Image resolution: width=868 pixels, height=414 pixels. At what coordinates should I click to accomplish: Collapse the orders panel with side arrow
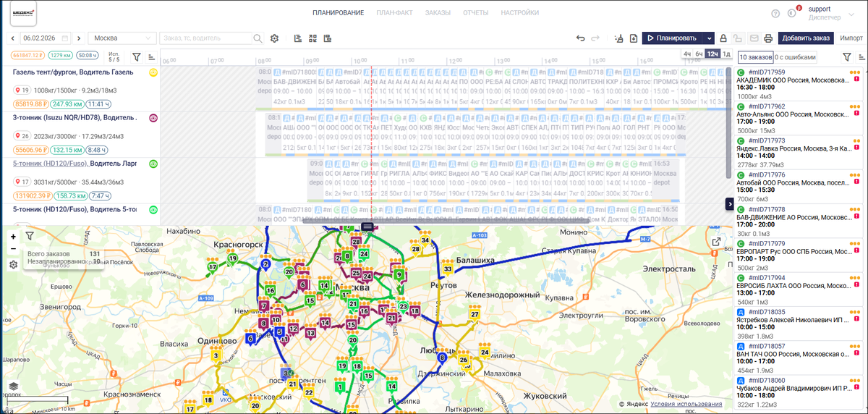pos(730,205)
